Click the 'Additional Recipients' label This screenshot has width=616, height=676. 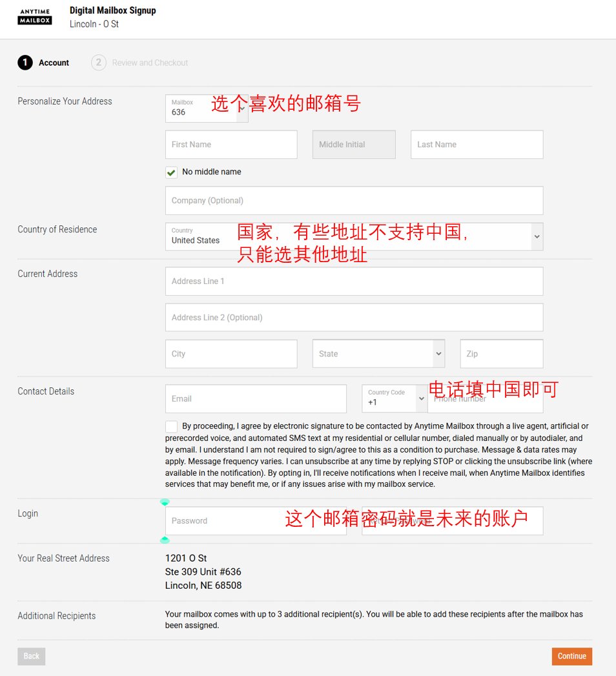click(56, 616)
